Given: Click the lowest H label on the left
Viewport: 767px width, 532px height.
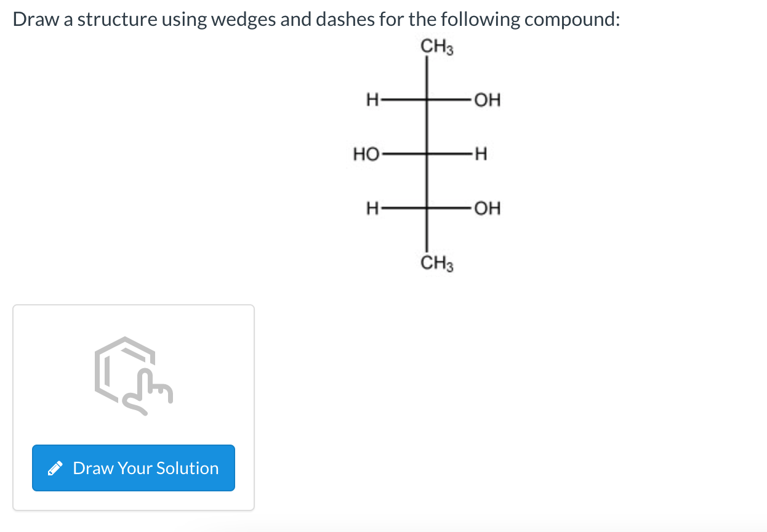Looking at the screenshot, I should click(x=371, y=209).
